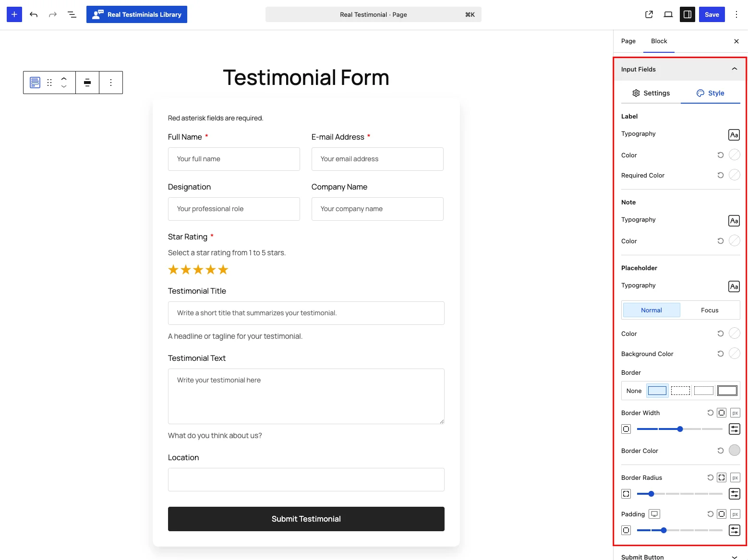Open Padding responsive device selector
748x560 pixels.
(654, 514)
